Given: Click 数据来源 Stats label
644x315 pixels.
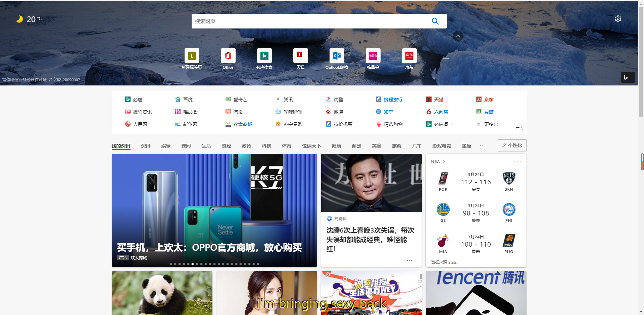Looking at the screenshot, I should tap(444, 262).
